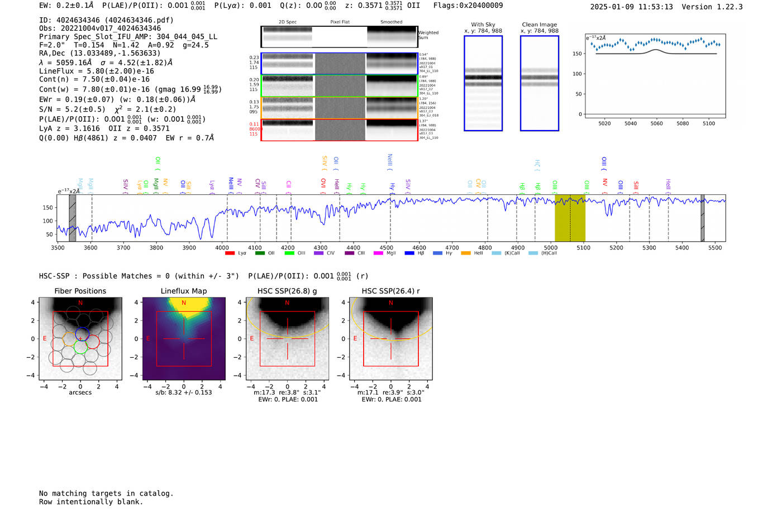Click the m:17.3 re:3.8" s:3.1" caption

pos(287,392)
